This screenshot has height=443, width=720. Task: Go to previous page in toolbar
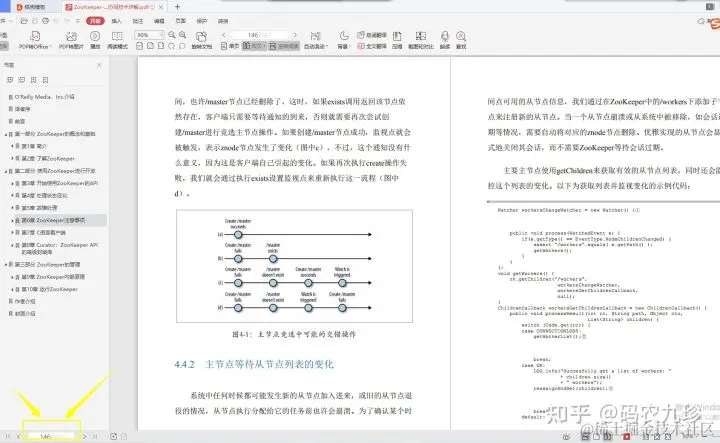click(x=224, y=35)
